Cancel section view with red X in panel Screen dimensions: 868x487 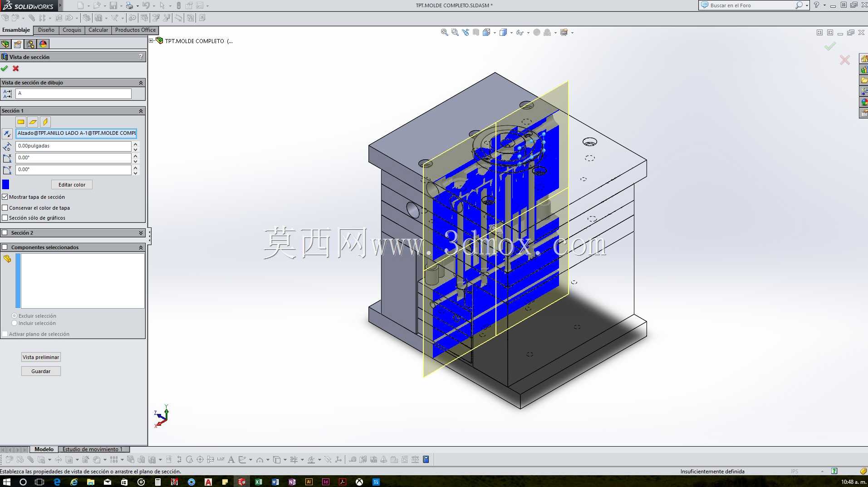pyautogui.click(x=16, y=69)
